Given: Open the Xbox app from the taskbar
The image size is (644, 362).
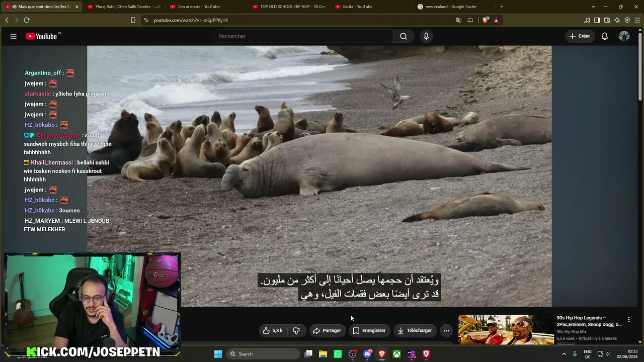Looking at the screenshot, I should tap(397, 354).
